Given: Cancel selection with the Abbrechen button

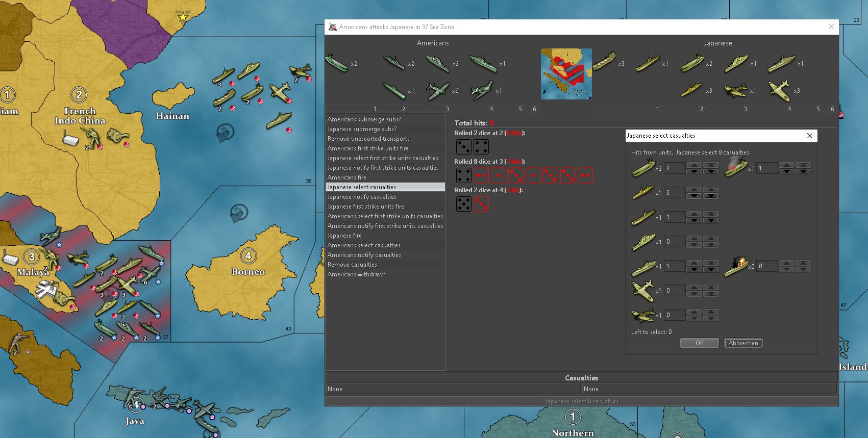Looking at the screenshot, I should pyautogui.click(x=743, y=343).
